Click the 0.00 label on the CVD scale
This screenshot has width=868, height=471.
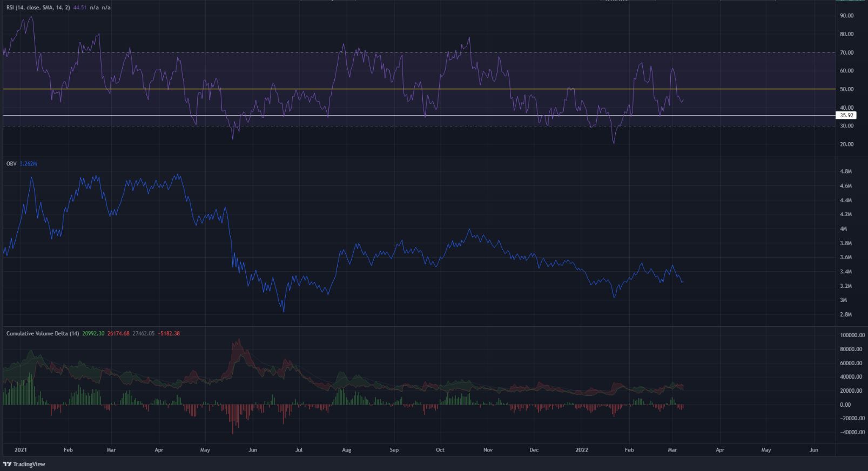coord(846,405)
